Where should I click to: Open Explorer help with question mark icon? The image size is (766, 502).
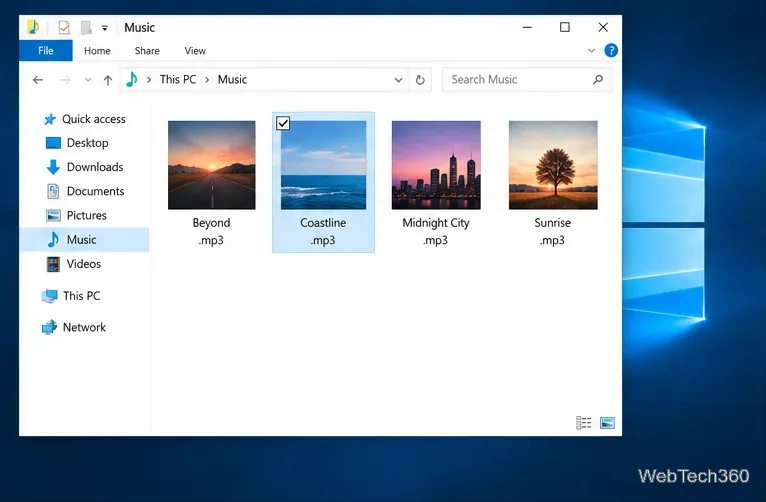point(611,50)
